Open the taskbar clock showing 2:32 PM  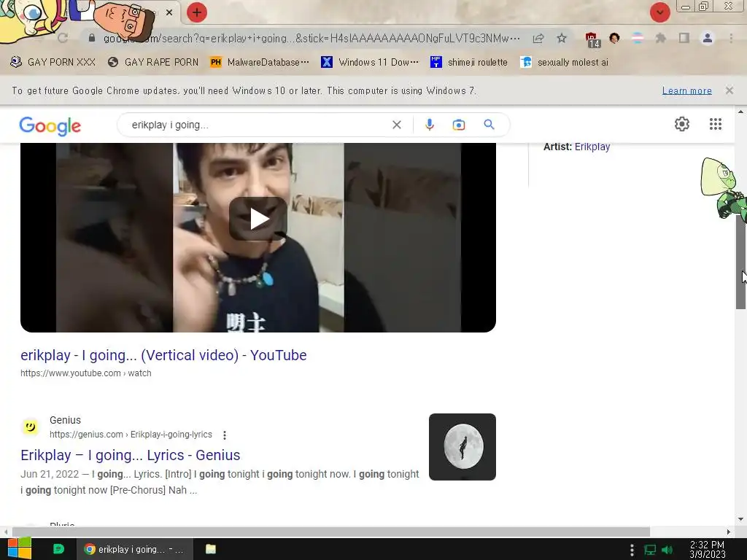tap(707, 549)
